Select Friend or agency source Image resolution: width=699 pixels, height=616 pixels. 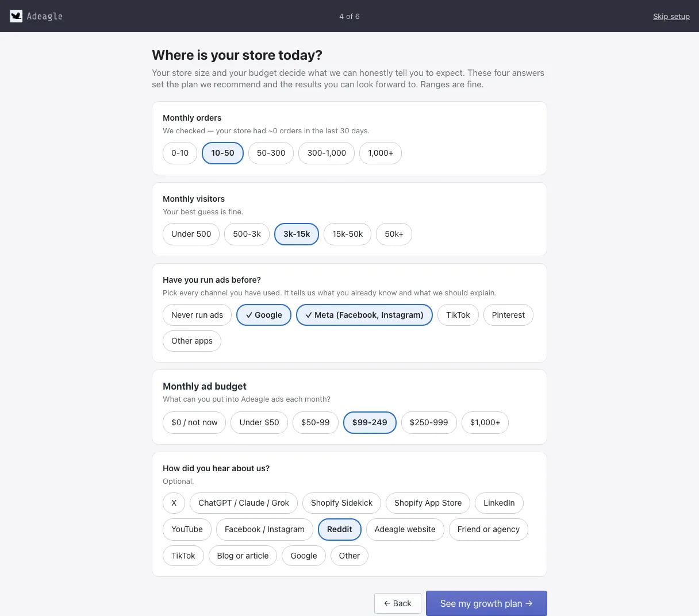point(489,529)
